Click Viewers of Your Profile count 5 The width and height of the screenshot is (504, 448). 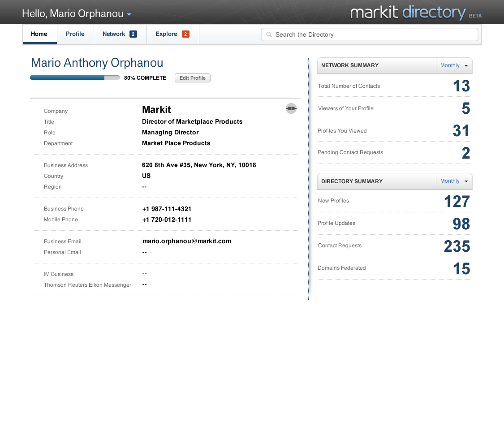(466, 108)
